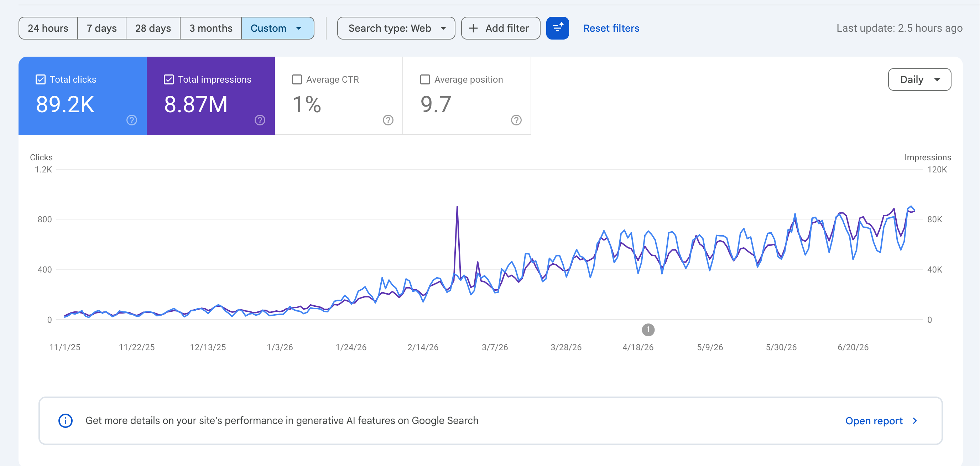Screen dimensions: 980x466
Task: Click the Add filter button
Action: tap(501, 28)
